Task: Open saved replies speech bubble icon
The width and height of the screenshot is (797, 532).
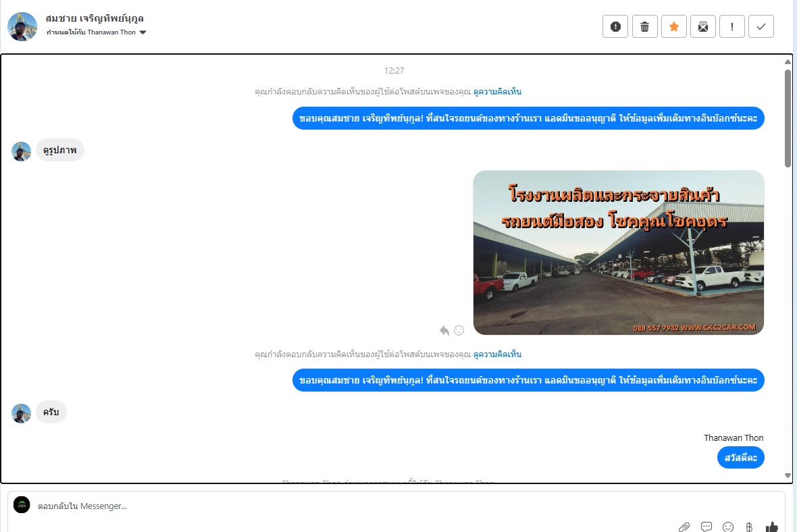Action: (x=706, y=527)
